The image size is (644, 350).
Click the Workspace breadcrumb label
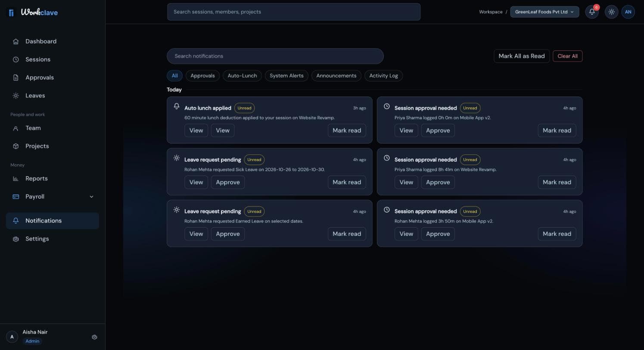pos(491,12)
